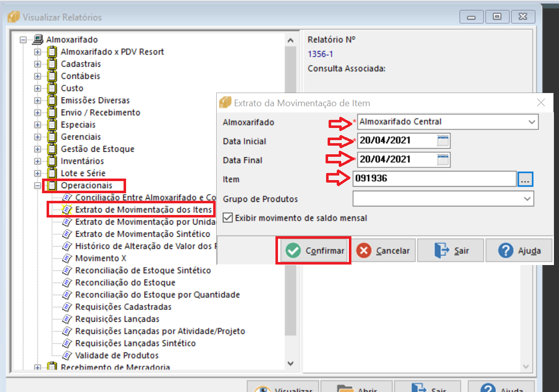This screenshot has width=559, height=392.
Task: Select Reconciliação de Estoque Sintético report
Action: (143, 270)
